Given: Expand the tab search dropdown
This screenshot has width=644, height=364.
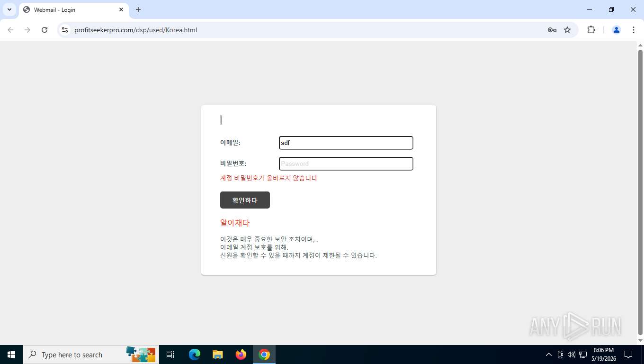Looking at the screenshot, I should (x=9, y=9).
